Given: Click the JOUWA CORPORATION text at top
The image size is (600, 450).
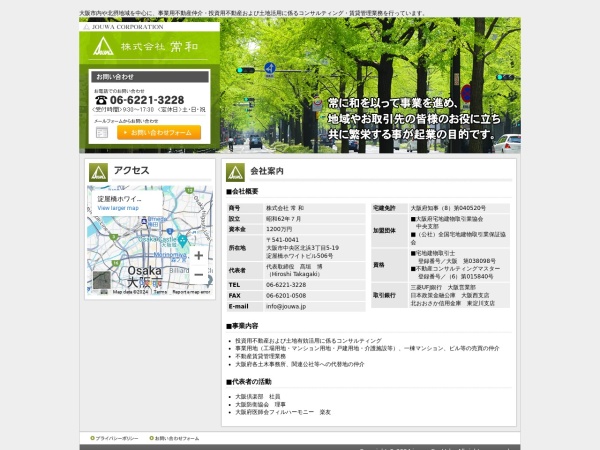Looking at the screenshot, I should point(127,27).
